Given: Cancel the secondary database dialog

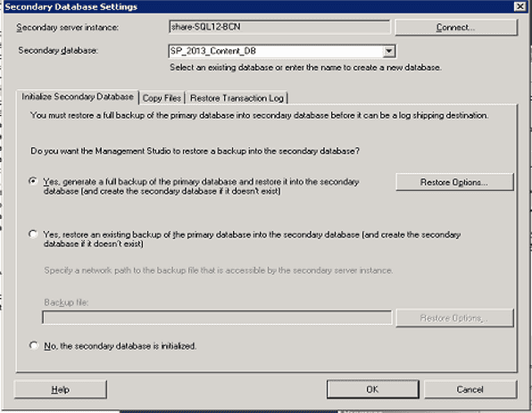Looking at the screenshot, I should point(470,389).
